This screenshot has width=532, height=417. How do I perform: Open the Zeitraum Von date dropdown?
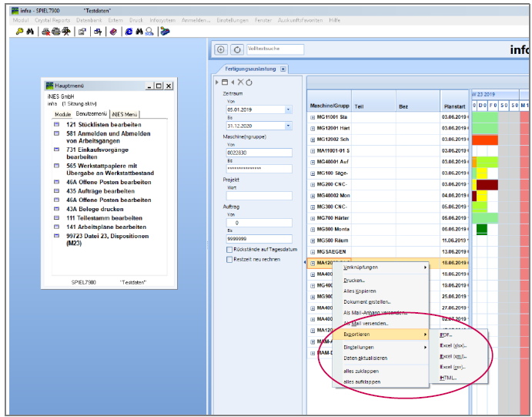[289, 109]
